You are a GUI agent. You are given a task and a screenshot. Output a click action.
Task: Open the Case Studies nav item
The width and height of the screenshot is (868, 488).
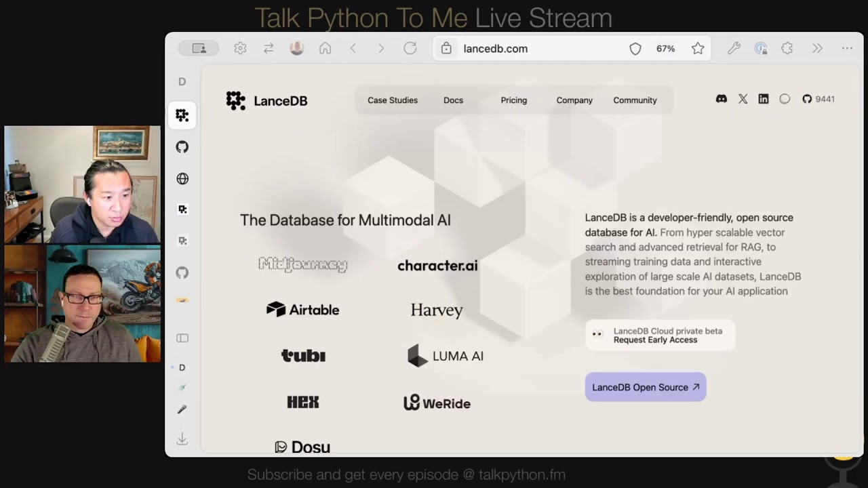point(393,100)
